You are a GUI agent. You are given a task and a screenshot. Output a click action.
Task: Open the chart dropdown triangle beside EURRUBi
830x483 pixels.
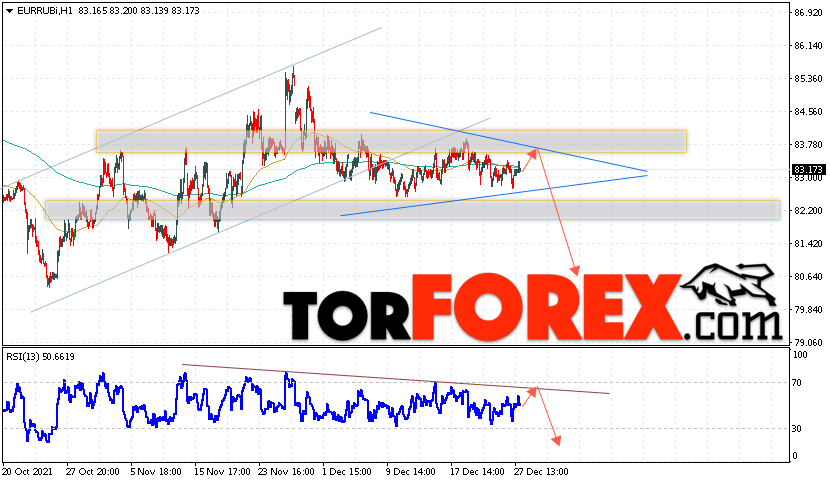pos(9,11)
